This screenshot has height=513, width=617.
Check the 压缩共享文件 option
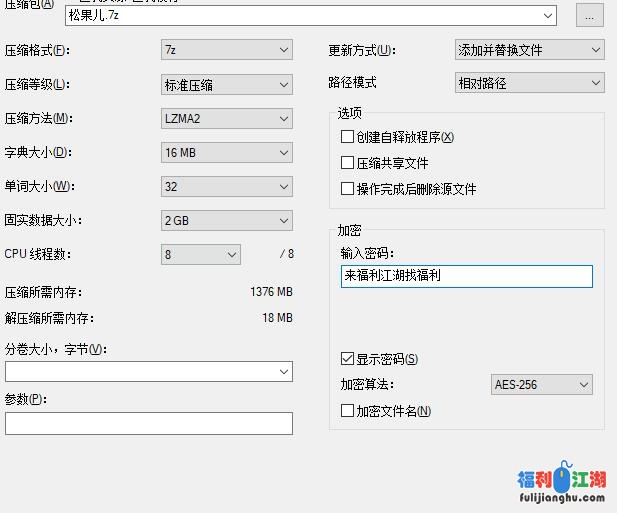point(348,163)
